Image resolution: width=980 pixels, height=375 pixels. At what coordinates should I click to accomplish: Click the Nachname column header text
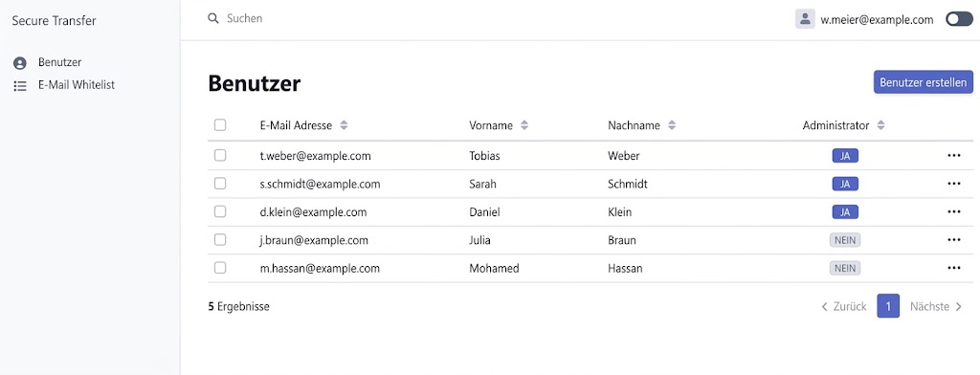634,125
